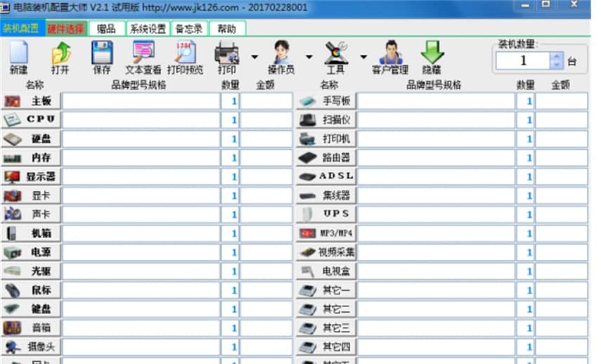The image size is (601, 364).
Task: Click the 其它二 component button
Action: tap(326, 308)
